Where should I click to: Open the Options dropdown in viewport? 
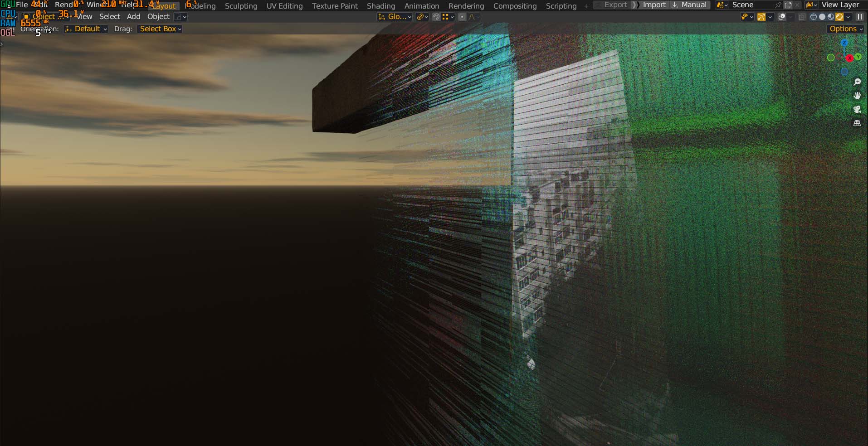coord(846,29)
